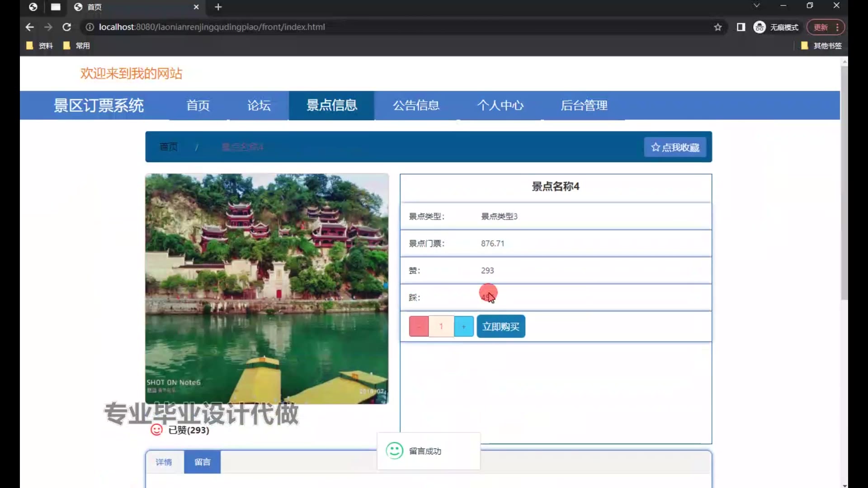868x488 pixels.
Task: Click the 立即购买 buy now button
Action: click(501, 326)
